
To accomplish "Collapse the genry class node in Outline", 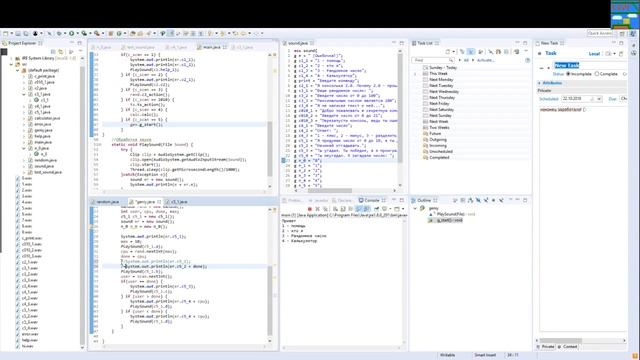I will point(415,208).
